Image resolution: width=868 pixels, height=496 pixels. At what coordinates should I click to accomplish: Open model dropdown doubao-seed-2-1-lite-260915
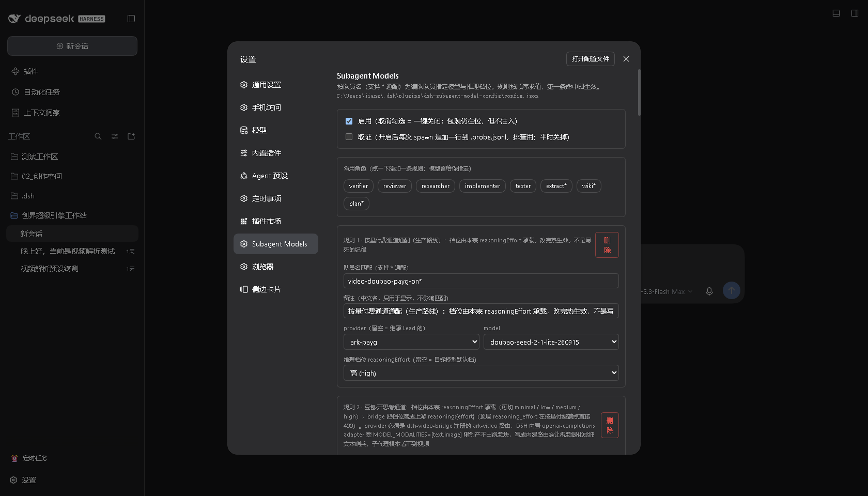click(551, 342)
